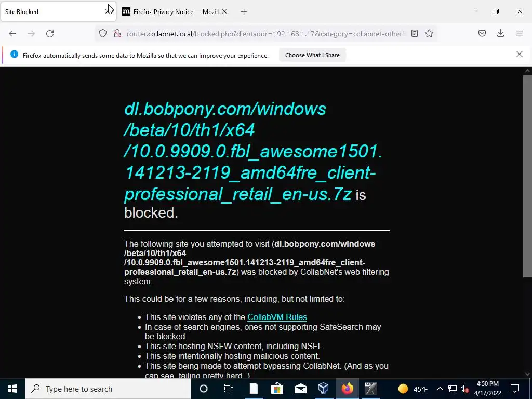Click the large cyan blocked URL heading
The width and height of the screenshot is (532, 399).
click(x=253, y=151)
